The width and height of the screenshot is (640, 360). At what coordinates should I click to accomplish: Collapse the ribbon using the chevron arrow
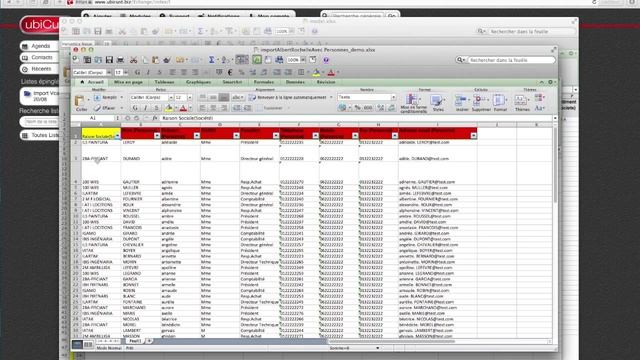pos(542,82)
